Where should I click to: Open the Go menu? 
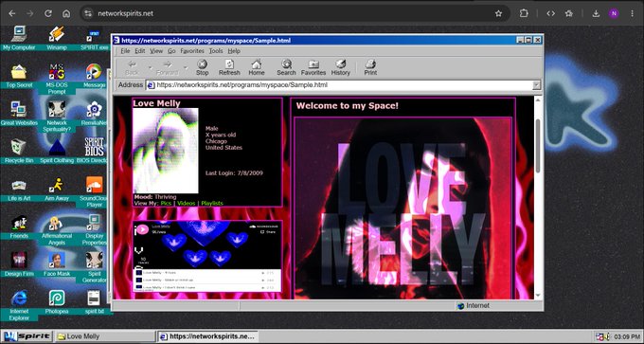pos(171,51)
